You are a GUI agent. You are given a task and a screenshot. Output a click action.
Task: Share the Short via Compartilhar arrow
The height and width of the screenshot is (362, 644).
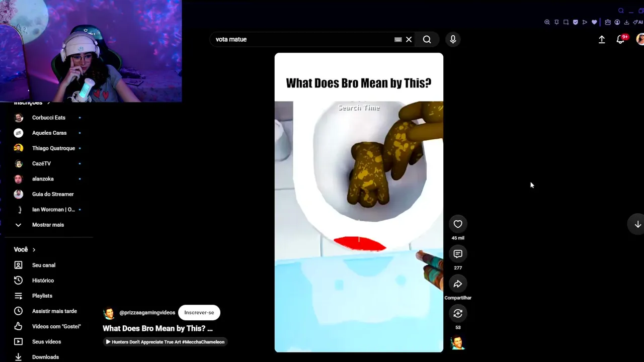[x=458, y=284]
